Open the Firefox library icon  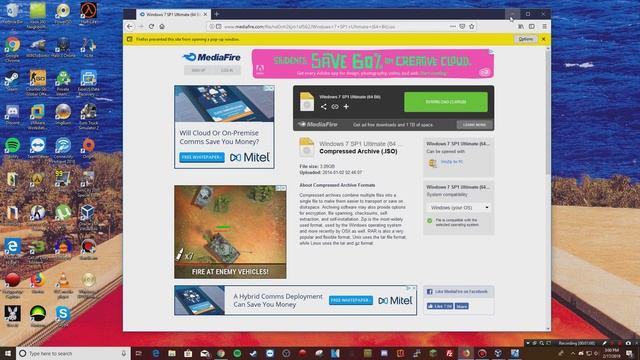coord(521,27)
